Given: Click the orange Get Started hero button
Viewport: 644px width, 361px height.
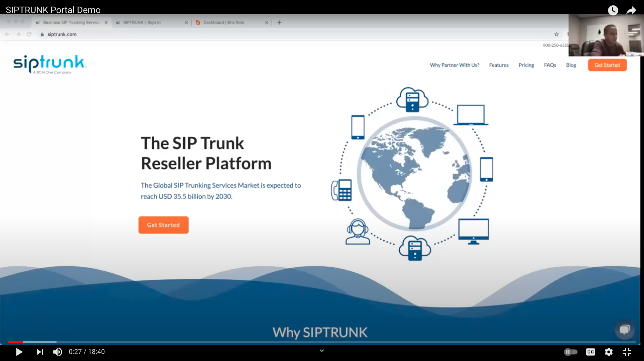Looking at the screenshot, I should [x=163, y=225].
